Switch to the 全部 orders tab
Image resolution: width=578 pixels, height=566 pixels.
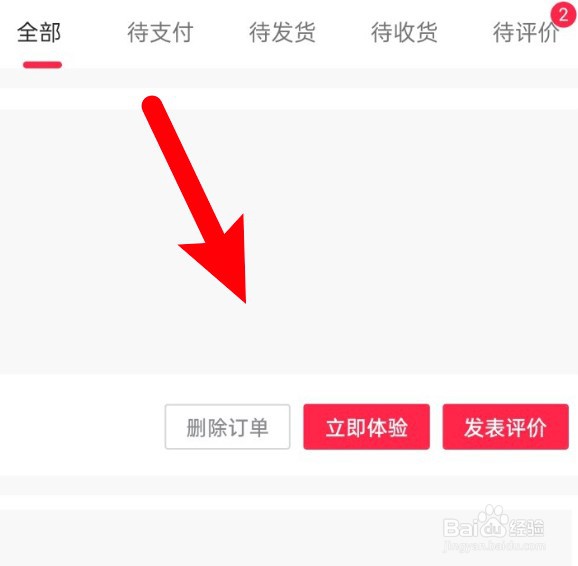39,32
